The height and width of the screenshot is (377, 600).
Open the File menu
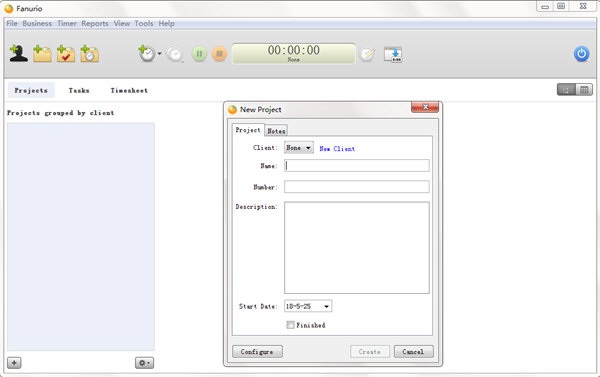click(12, 23)
